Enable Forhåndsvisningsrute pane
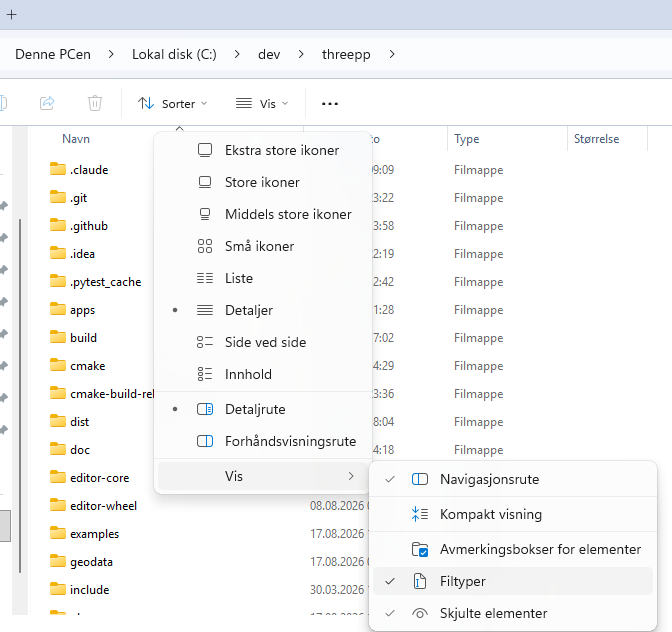The image size is (672, 632). coord(263,441)
